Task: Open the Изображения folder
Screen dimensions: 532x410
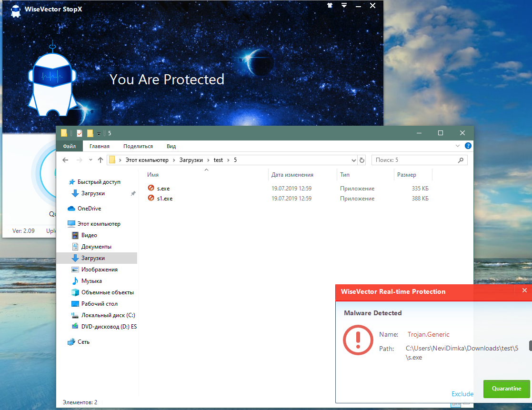Action: [99, 270]
